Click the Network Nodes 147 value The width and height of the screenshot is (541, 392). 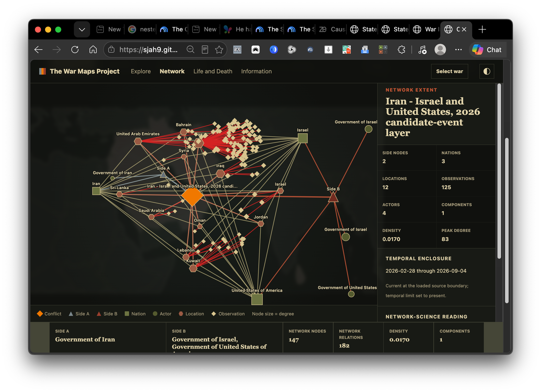pyautogui.click(x=294, y=340)
